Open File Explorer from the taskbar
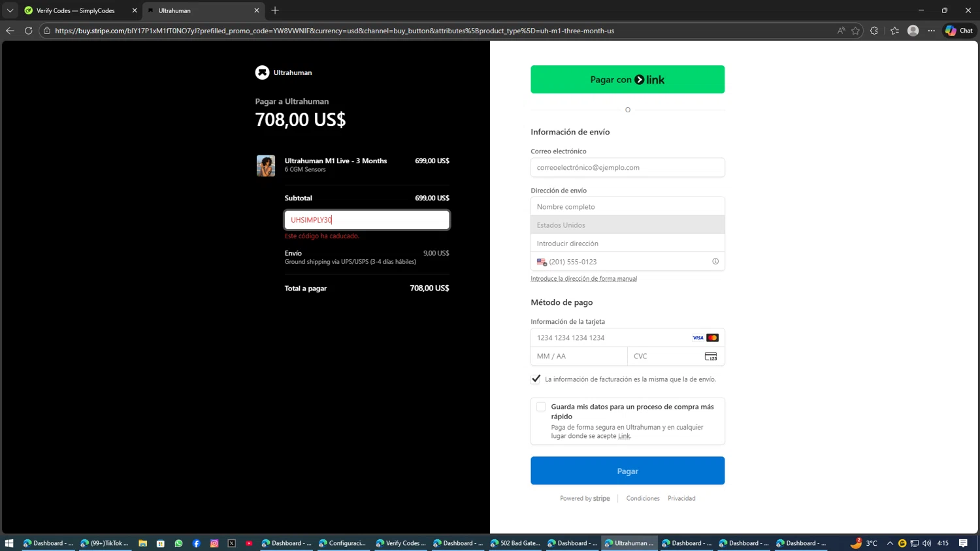 pos(142,543)
